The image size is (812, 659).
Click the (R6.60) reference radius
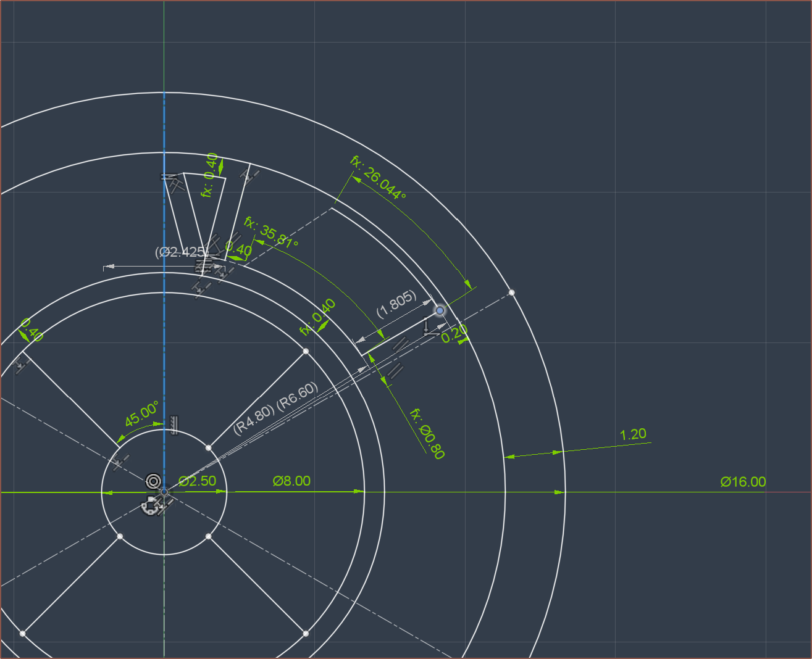tap(298, 396)
